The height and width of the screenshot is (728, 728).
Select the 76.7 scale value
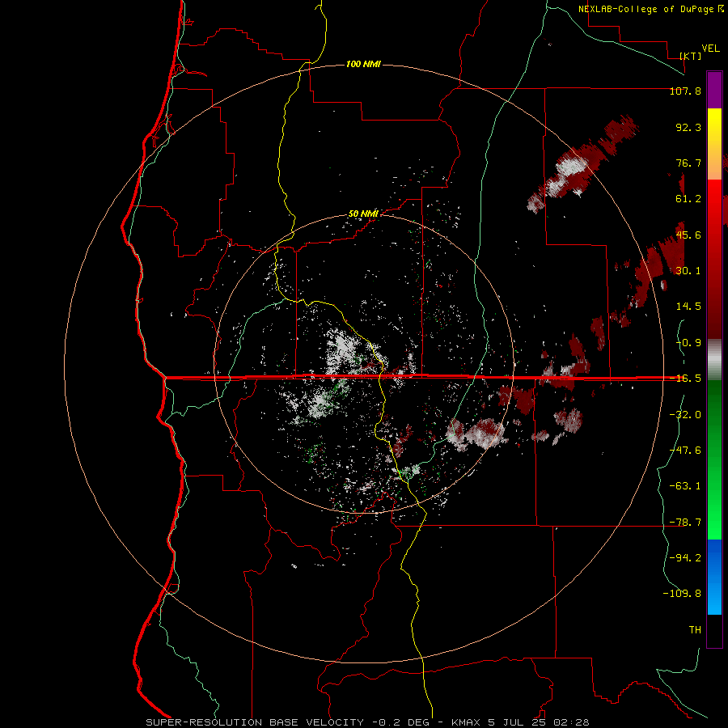[x=688, y=163]
